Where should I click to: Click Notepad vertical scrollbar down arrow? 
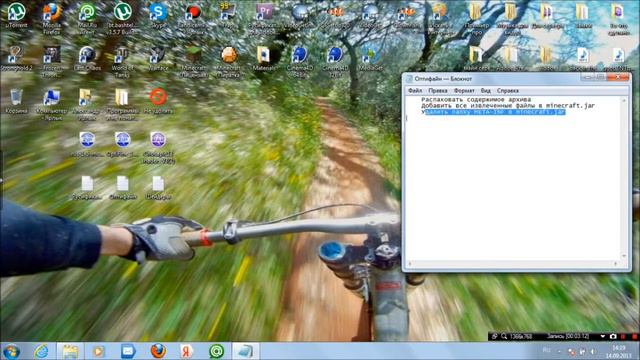tap(624, 256)
